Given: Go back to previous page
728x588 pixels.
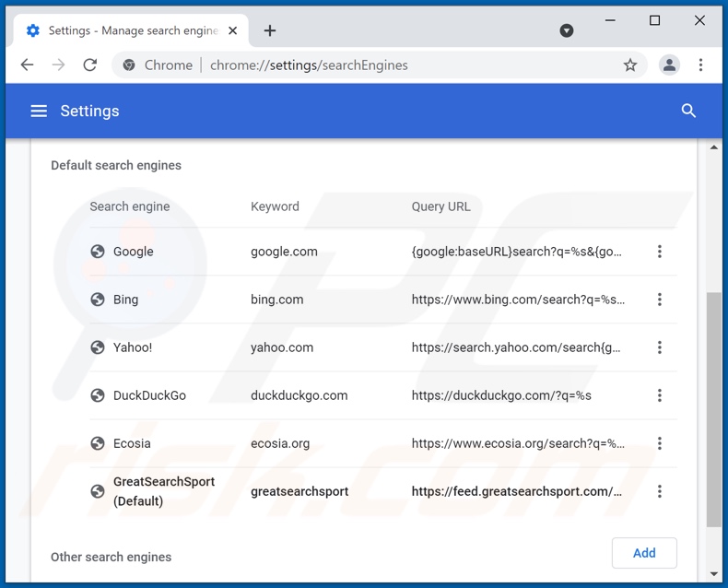Looking at the screenshot, I should (x=28, y=65).
